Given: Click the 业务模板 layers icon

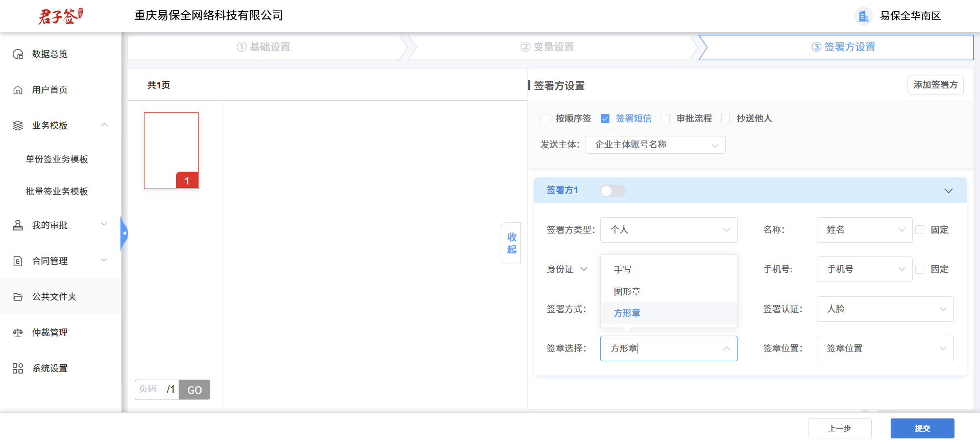Looking at the screenshot, I should (18, 126).
